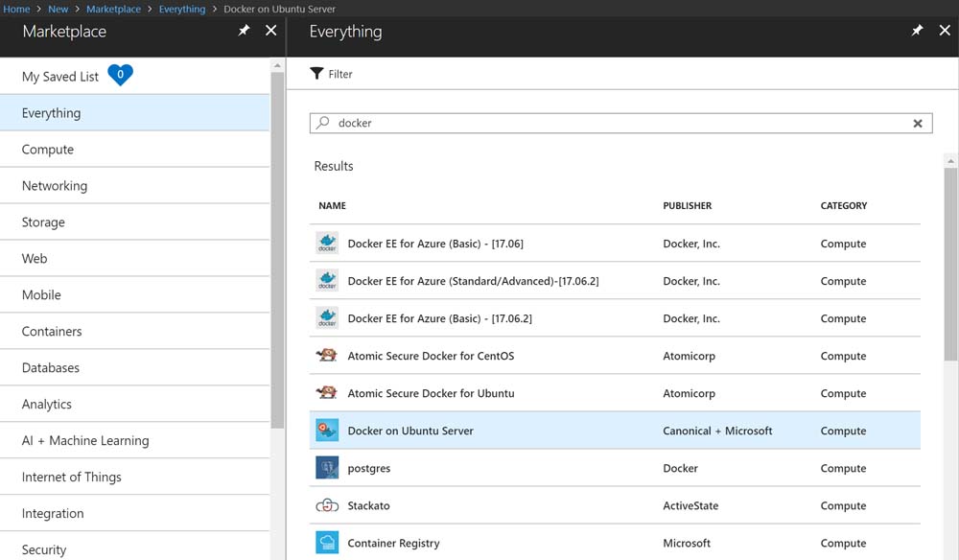Click the Filter funnel icon
Viewport: 959px width, 560px height.
(317, 74)
